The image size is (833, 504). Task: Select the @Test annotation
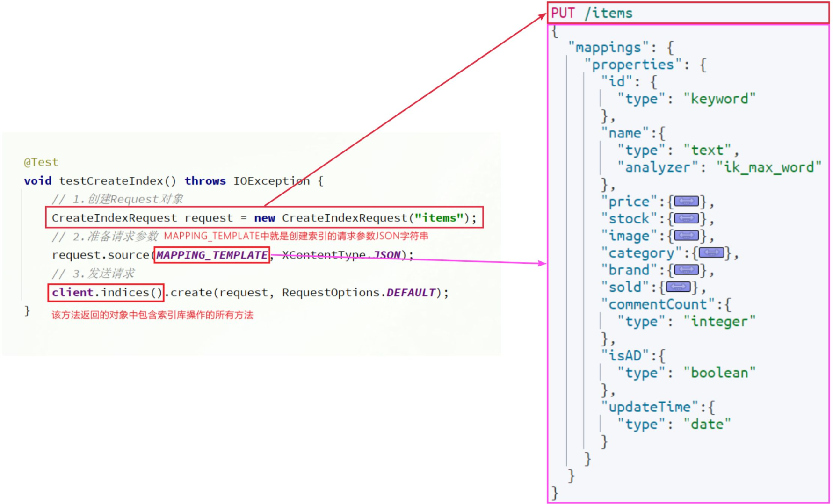coord(41,162)
